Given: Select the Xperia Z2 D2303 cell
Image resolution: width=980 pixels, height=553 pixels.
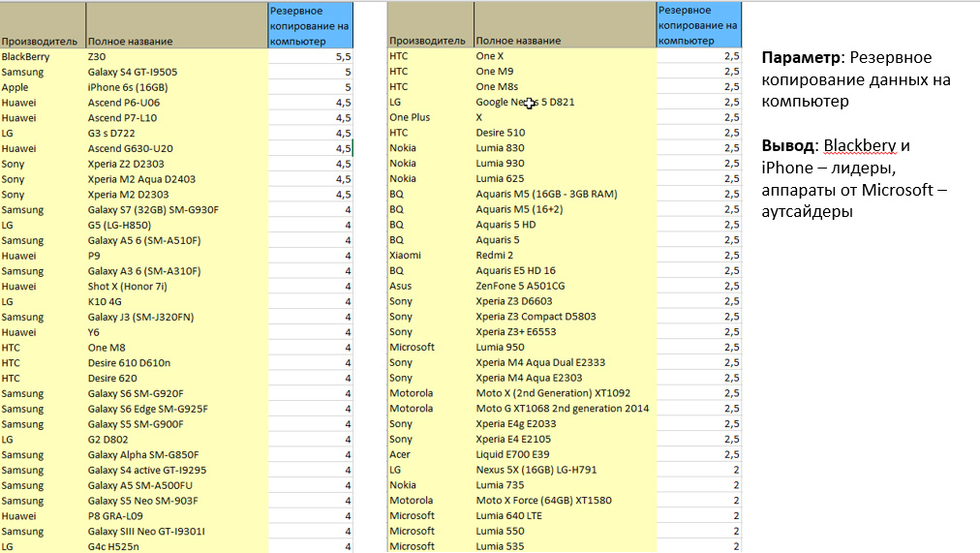Looking at the screenshot, I should (177, 164).
